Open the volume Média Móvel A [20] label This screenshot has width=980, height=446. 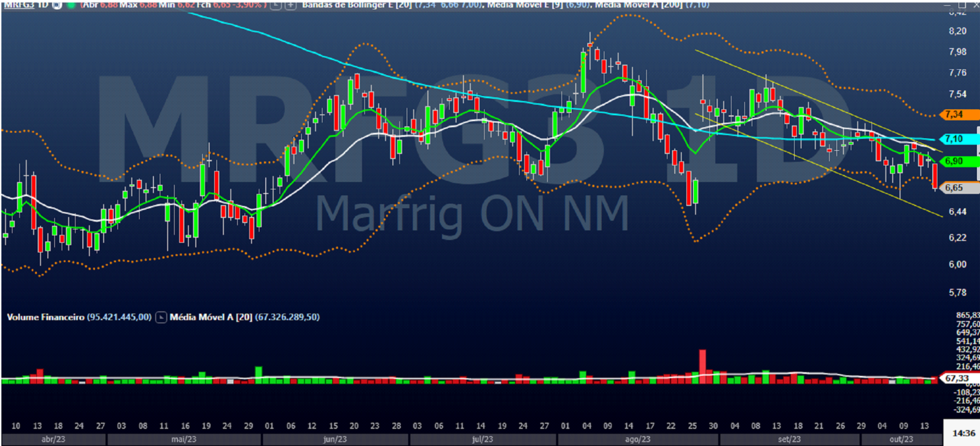pos(211,317)
